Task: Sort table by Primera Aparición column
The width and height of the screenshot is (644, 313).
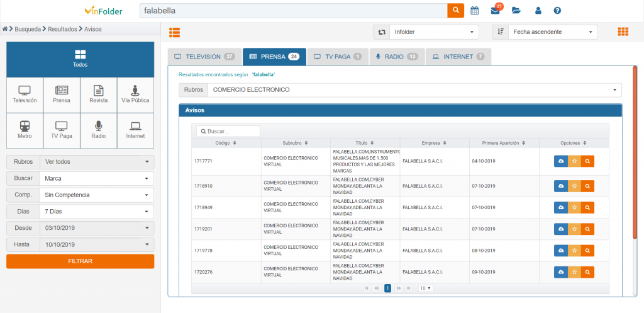Action: click(x=504, y=143)
